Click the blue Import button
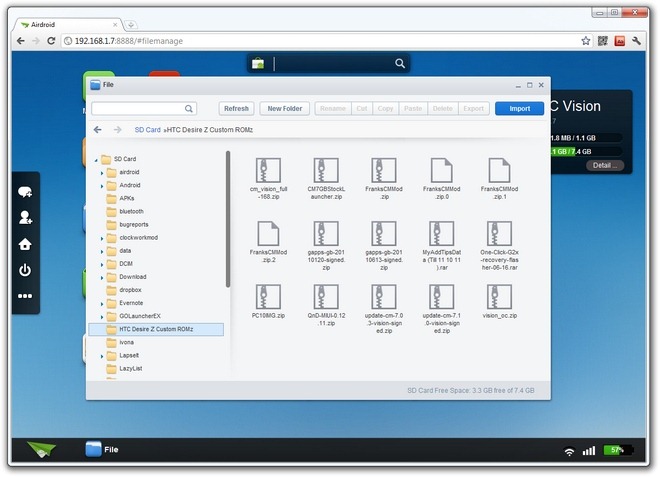The height and width of the screenshot is (477, 660). (x=519, y=109)
